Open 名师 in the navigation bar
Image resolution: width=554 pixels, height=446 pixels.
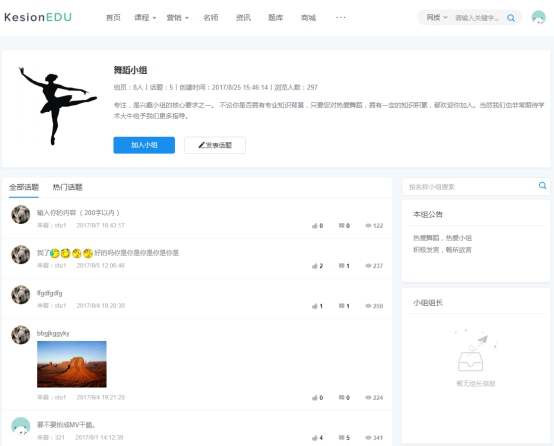211,18
